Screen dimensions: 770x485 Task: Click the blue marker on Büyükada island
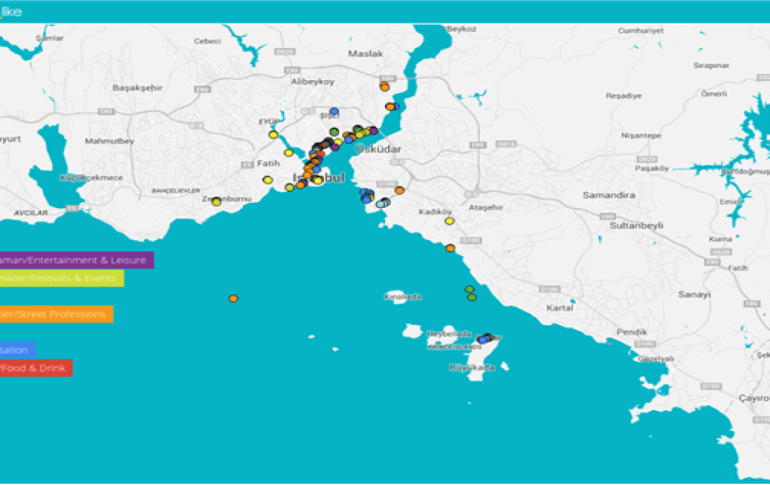pos(483,340)
